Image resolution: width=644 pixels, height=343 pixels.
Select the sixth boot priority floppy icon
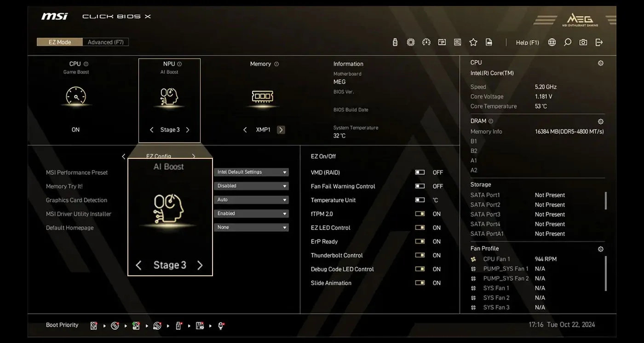[x=200, y=326]
